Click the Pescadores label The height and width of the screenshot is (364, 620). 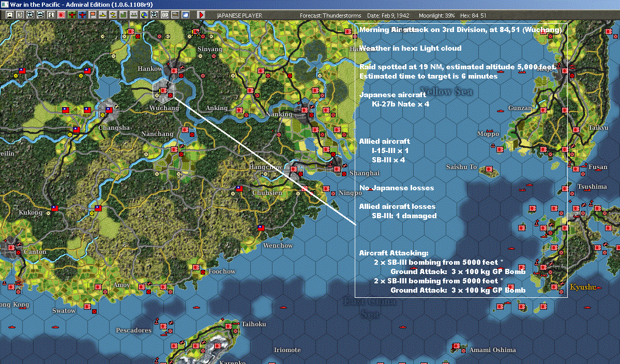click(x=133, y=330)
